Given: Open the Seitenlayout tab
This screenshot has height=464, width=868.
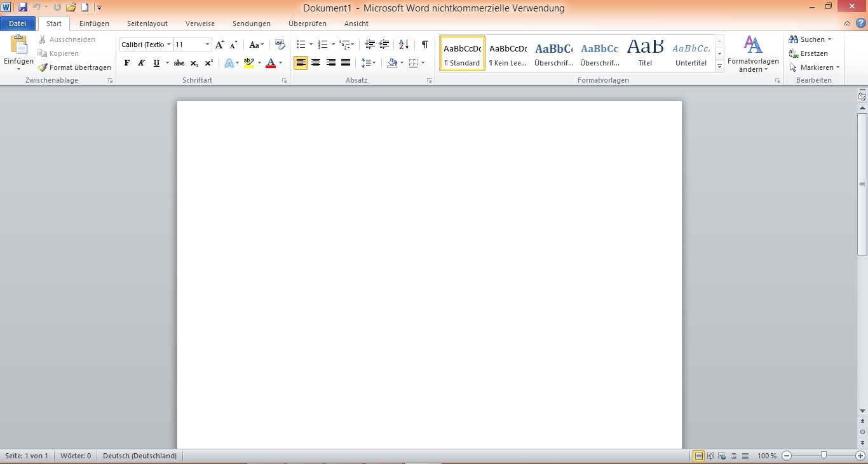Looking at the screenshot, I should [x=147, y=24].
